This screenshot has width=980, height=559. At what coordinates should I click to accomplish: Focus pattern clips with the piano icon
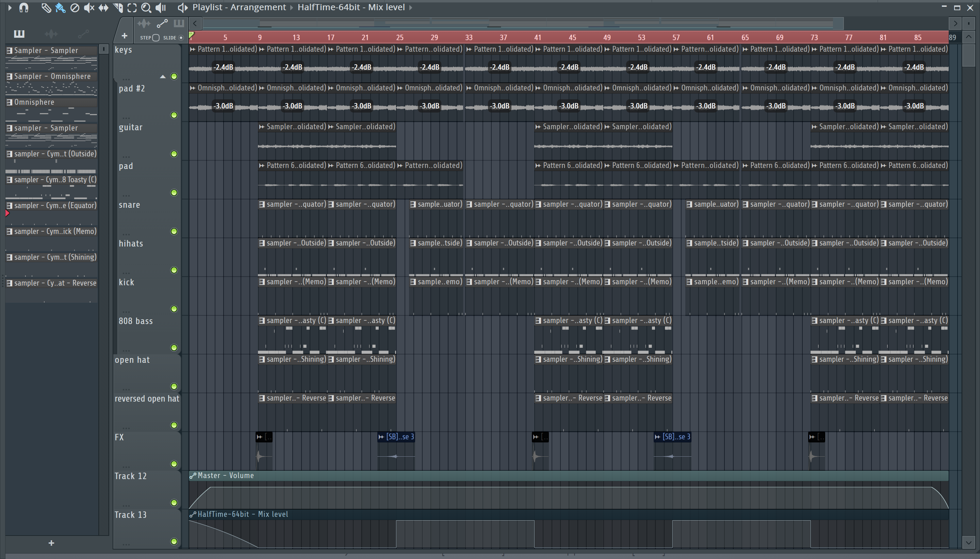179,23
